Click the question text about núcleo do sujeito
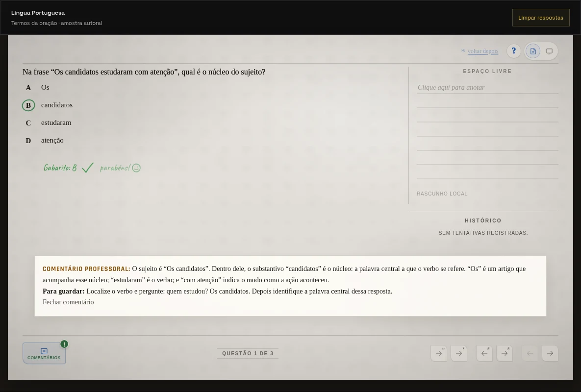The image size is (581, 392). tap(144, 72)
